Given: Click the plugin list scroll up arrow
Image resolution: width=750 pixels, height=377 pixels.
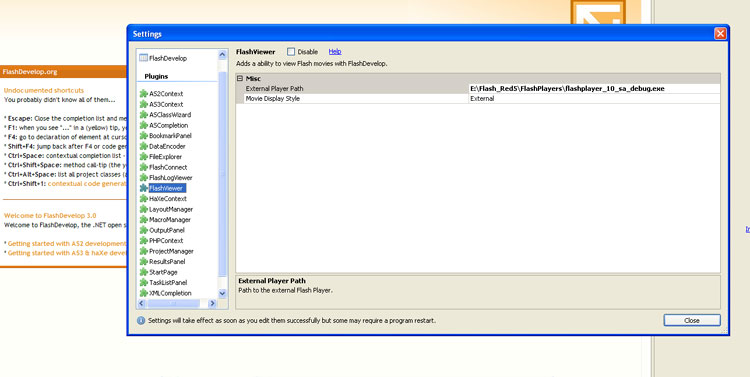Looking at the screenshot, I should point(222,55).
